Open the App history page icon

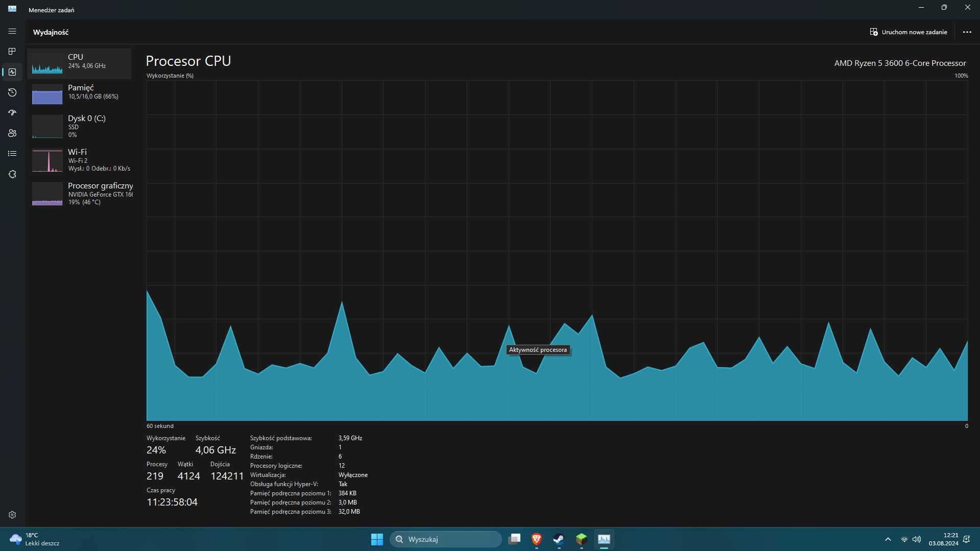pyautogui.click(x=12, y=92)
